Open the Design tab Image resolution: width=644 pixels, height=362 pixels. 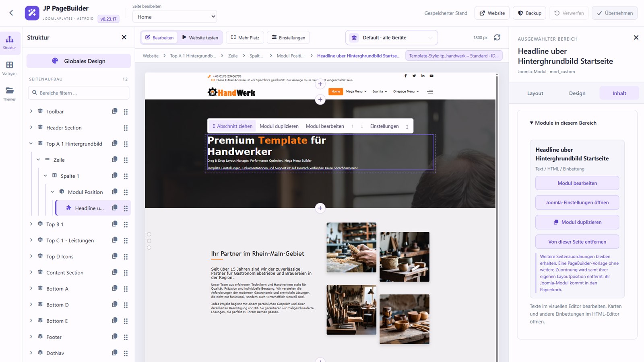point(577,93)
